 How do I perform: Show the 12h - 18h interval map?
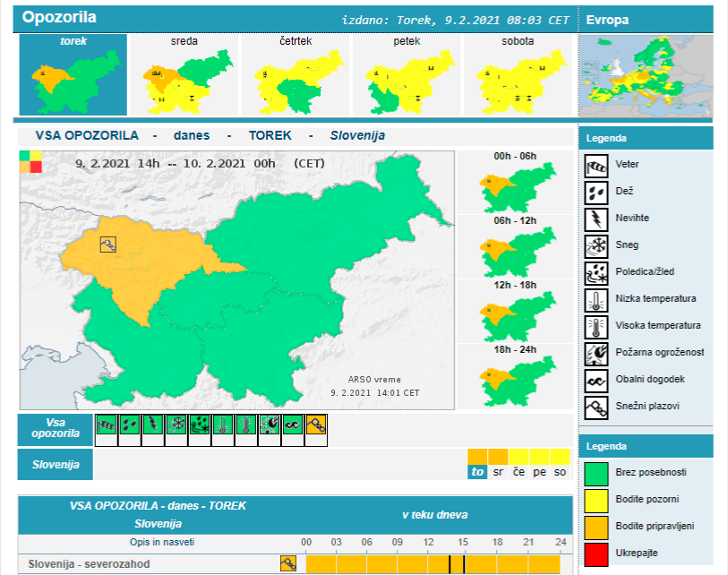514,312
